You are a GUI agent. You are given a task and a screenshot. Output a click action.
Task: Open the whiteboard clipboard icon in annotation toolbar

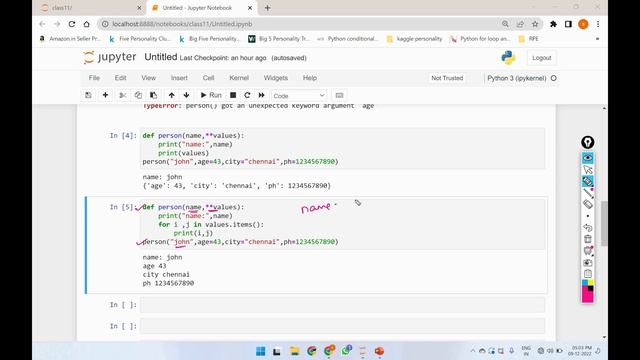[x=588, y=274]
